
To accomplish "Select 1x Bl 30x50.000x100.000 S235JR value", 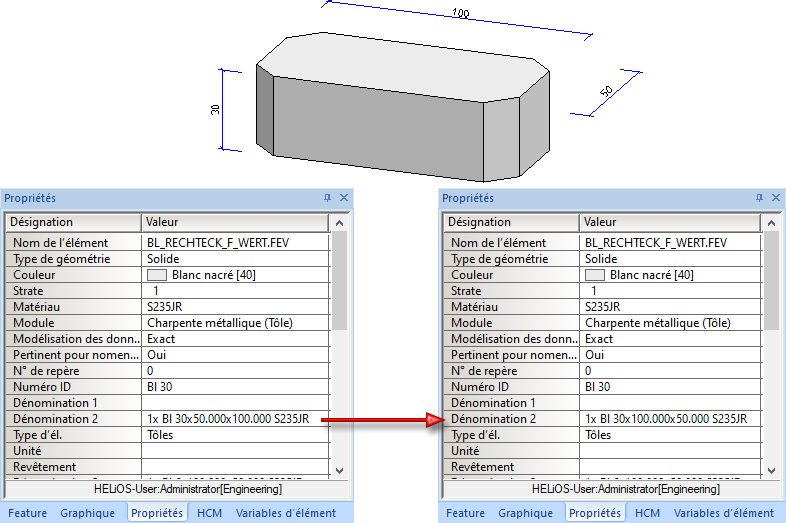I will 228,419.
